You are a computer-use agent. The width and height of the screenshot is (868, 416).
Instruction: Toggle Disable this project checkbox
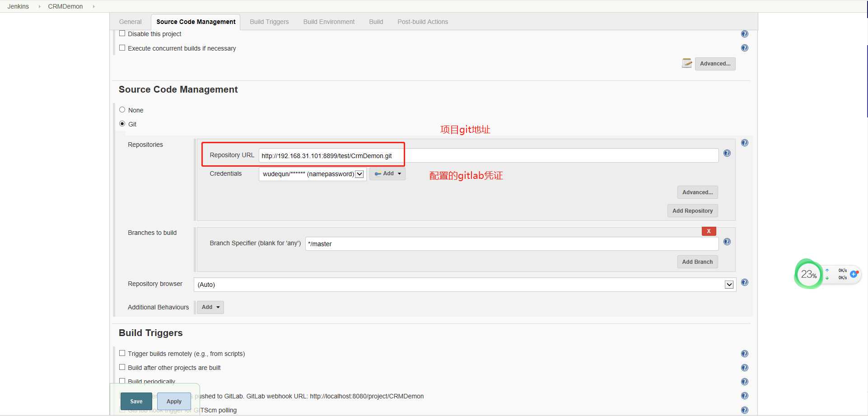122,33
